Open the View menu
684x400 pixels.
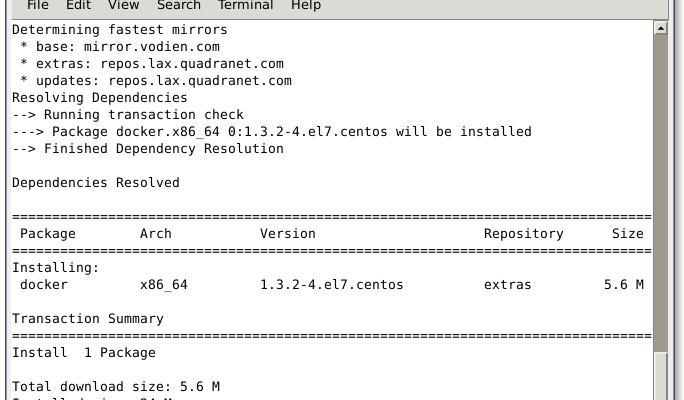123,5
